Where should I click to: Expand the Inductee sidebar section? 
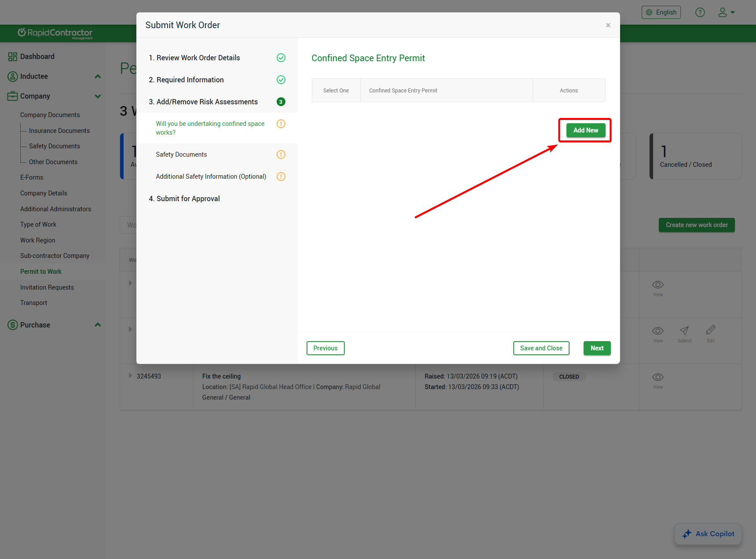[98, 77]
